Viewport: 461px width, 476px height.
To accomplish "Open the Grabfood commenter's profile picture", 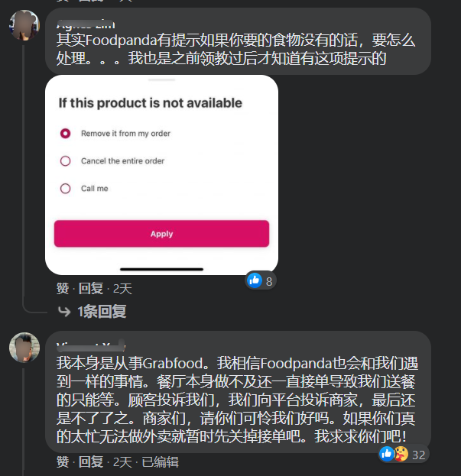I will [x=24, y=348].
